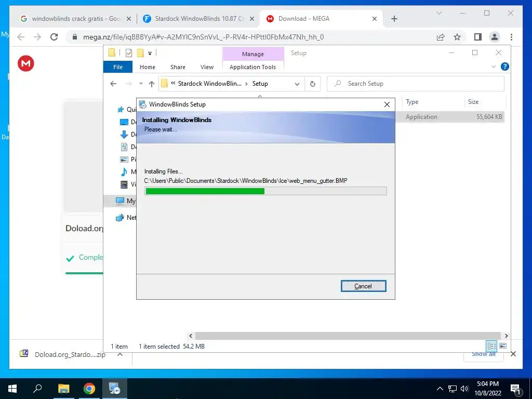Click the Search Setup field
The image size is (532, 399).
(x=416, y=84)
